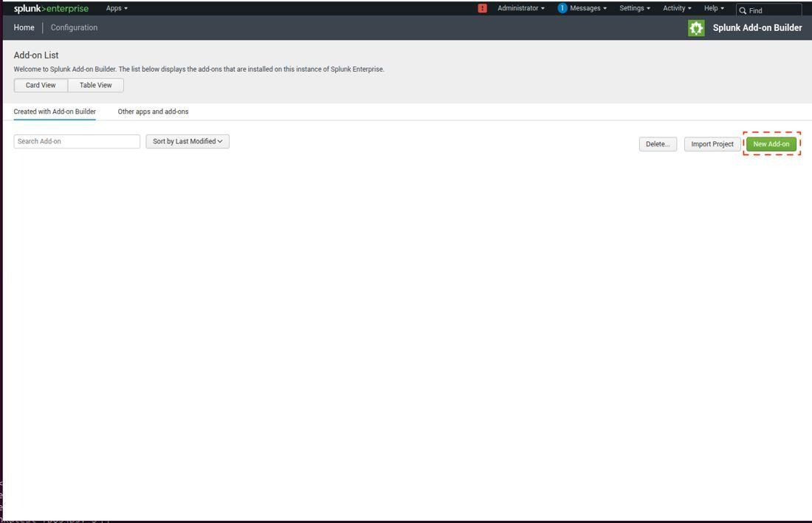812x523 pixels.
Task: Go to the Home nav item
Action: point(24,27)
